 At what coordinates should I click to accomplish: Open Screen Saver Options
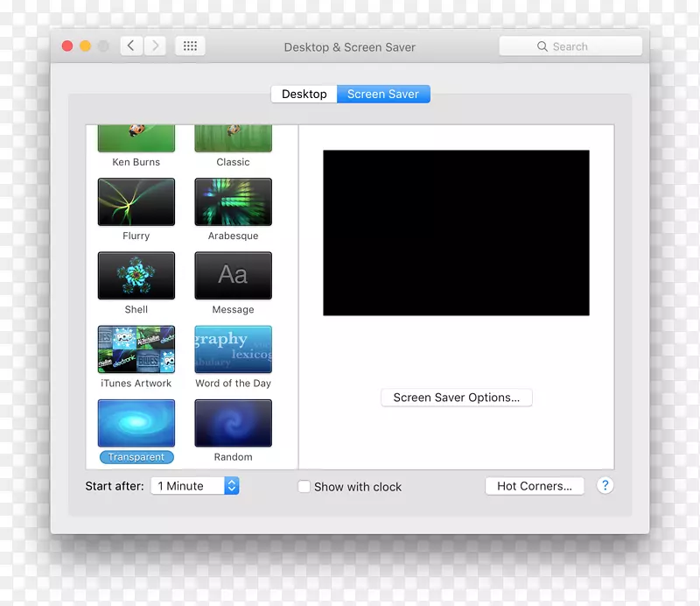coord(456,397)
